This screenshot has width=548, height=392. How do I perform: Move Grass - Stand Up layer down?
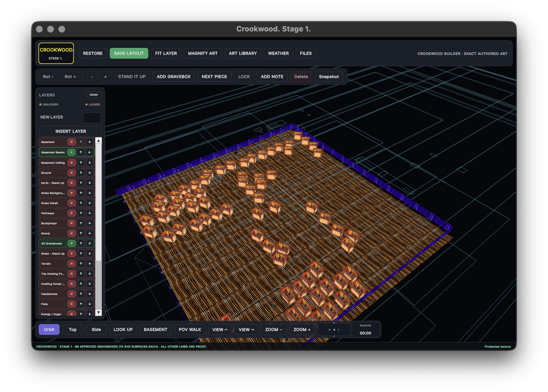pos(90,253)
